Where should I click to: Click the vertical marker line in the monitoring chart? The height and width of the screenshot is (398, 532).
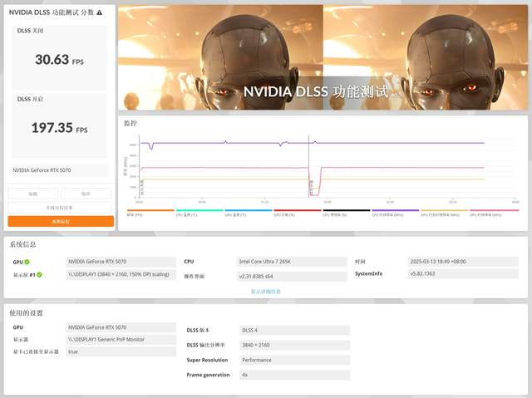(x=308, y=166)
